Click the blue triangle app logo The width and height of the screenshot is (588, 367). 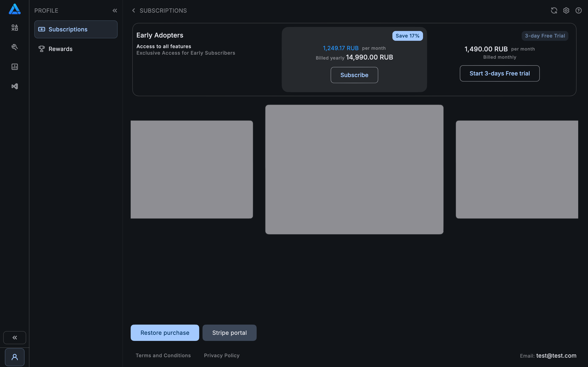click(14, 9)
